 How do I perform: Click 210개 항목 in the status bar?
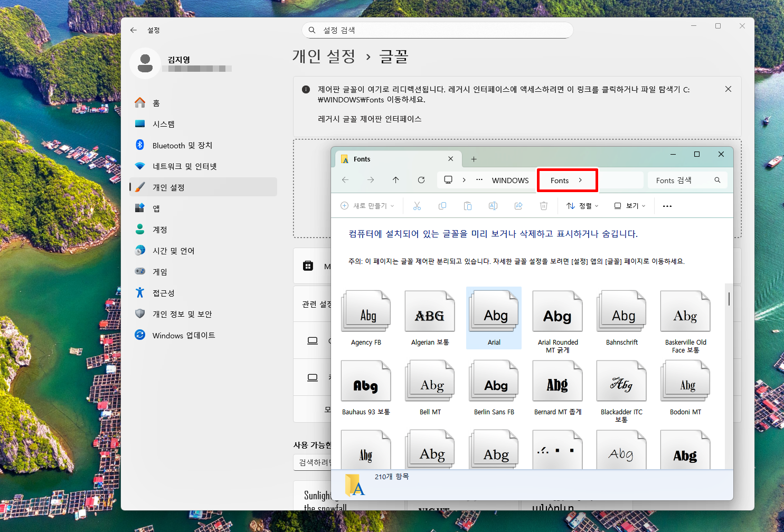coord(392,477)
